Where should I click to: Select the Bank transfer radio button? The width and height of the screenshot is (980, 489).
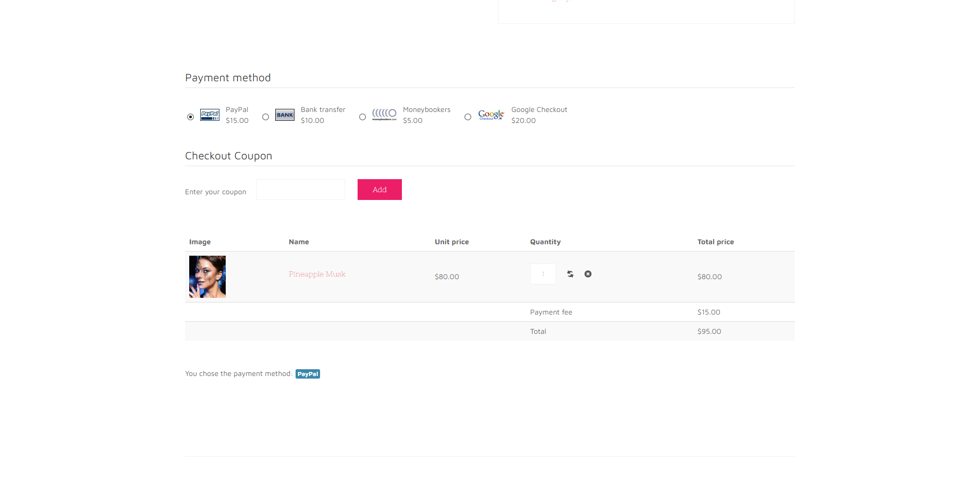[x=265, y=117]
